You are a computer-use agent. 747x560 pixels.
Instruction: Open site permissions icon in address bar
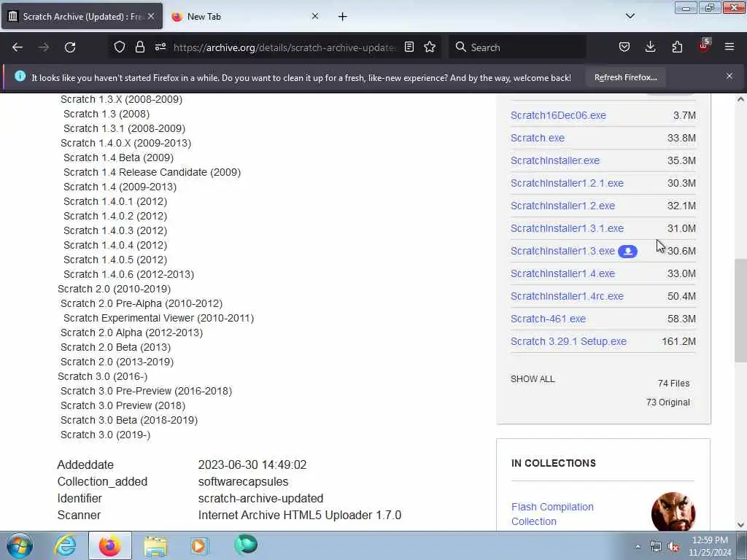[x=160, y=47]
